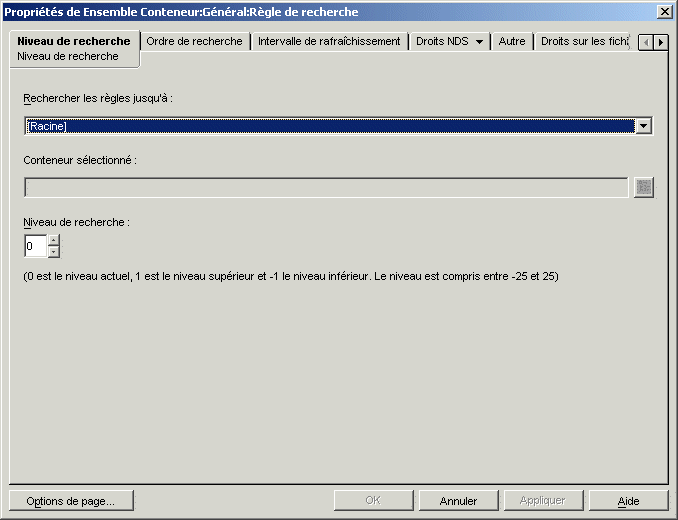Screen dimensions: 678x520
Task: Click the container browse icon button
Action: coord(644,187)
